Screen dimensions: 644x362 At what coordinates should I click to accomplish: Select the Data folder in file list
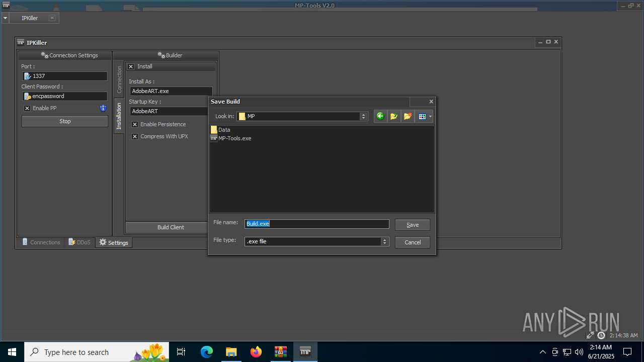(x=220, y=130)
